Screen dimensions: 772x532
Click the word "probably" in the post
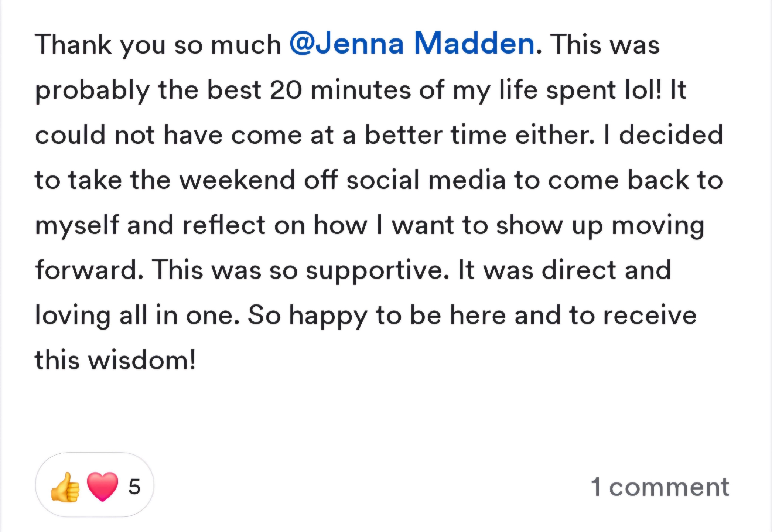92,91
